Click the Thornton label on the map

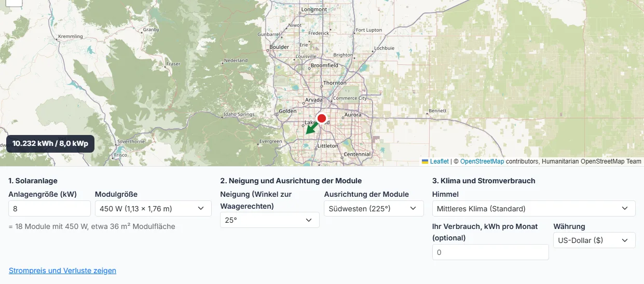[335, 83]
